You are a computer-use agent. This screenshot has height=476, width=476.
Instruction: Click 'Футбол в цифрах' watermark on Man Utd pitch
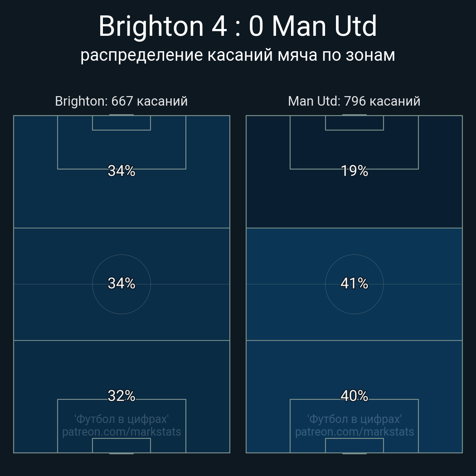point(355,419)
